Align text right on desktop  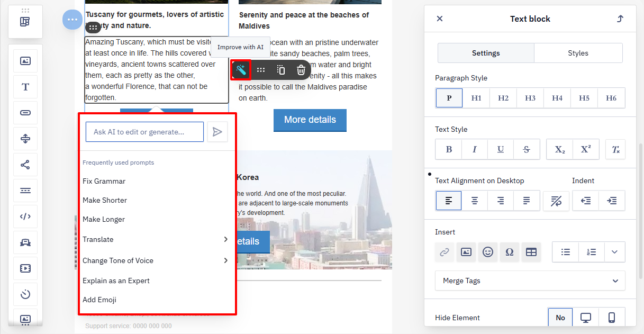(501, 201)
